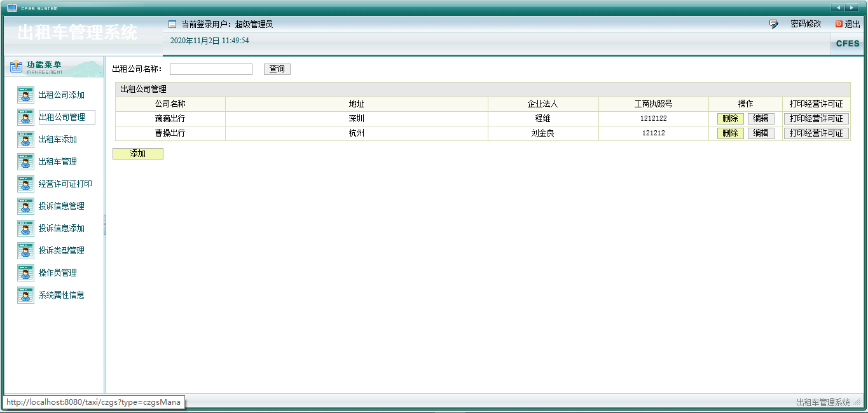Click the 经营许可证打印 sidebar icon
This screenshot has width=868, height=413.
(25, 184)
